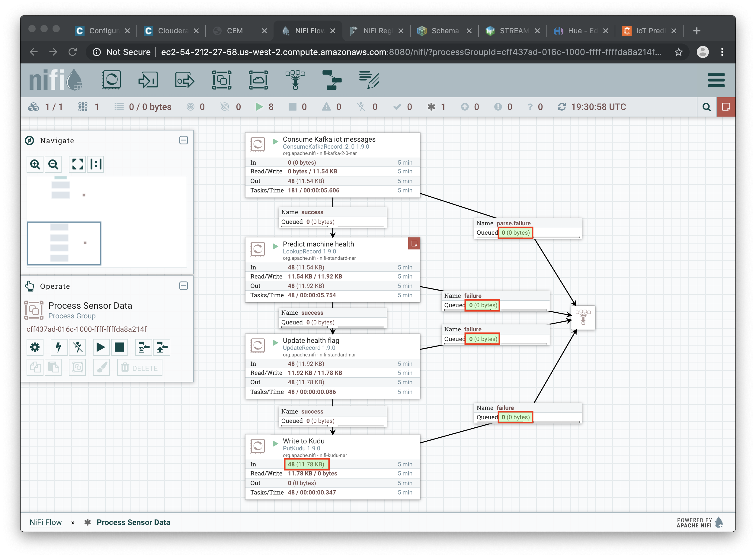Click the Remote Process Group toolbar icon
756x557 pixels.
[258, 80]
